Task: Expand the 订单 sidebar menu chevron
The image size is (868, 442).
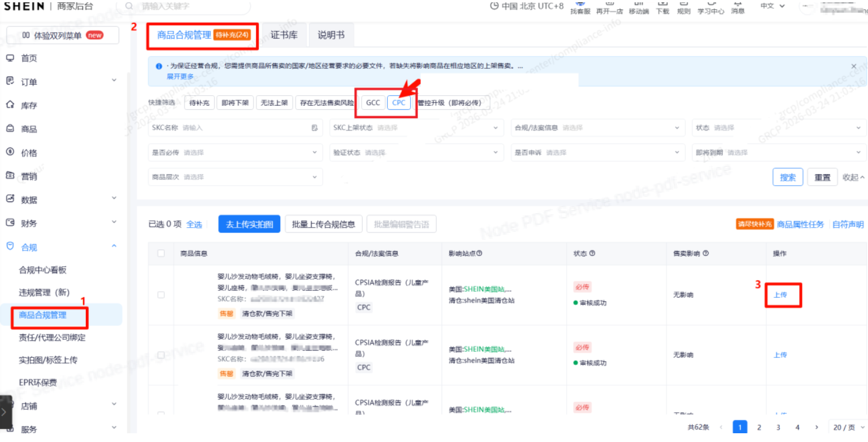Action: coord(114,80)
